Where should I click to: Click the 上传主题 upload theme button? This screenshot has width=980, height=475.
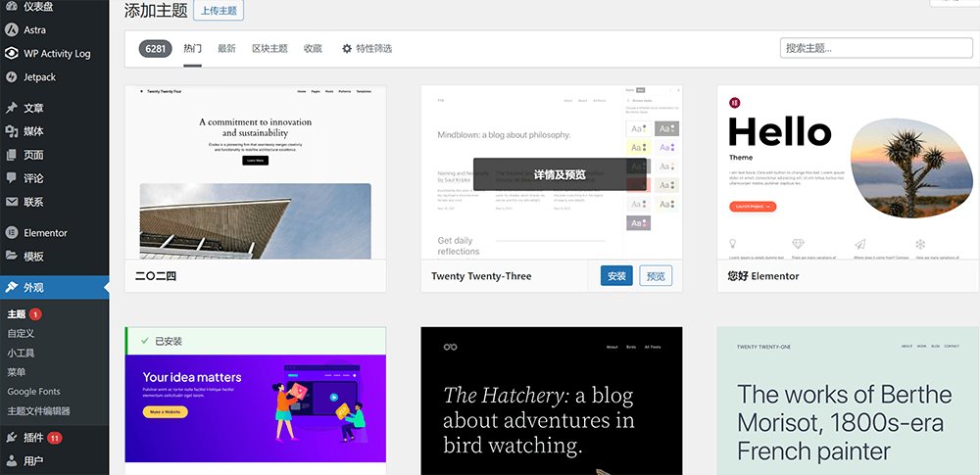(x=219, y=11)
